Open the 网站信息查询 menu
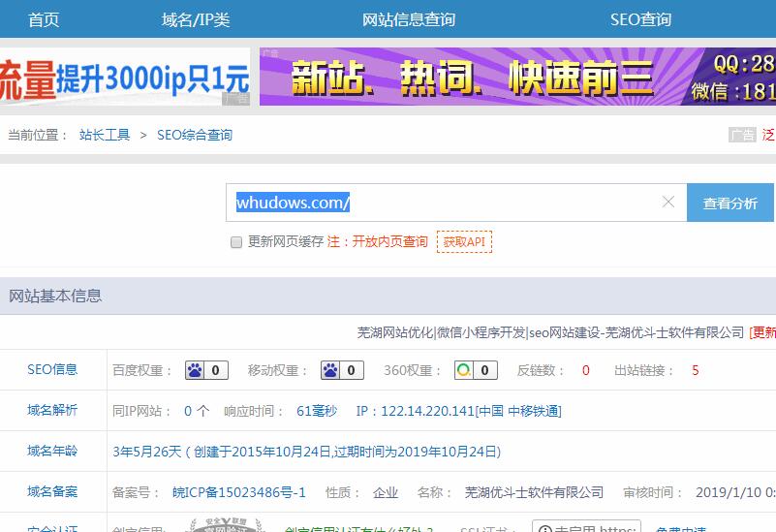The image size is (776, 532). pyautogui.click(x=408, y=19)
